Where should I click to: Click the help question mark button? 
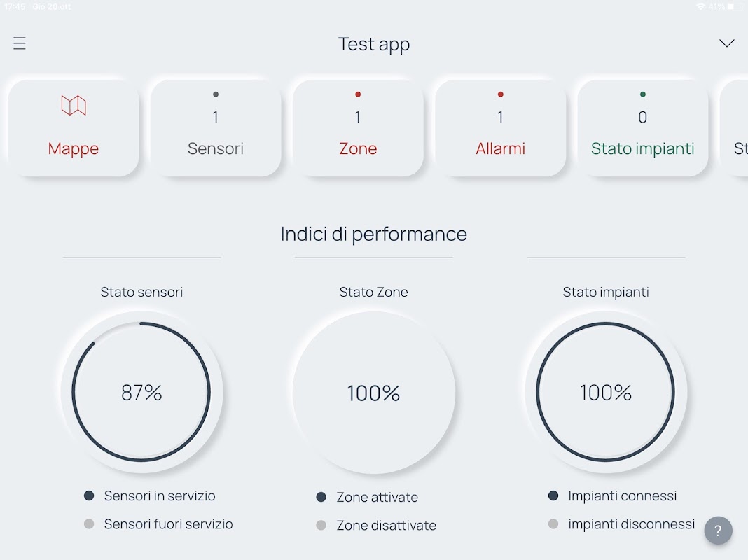click(718, 531)
